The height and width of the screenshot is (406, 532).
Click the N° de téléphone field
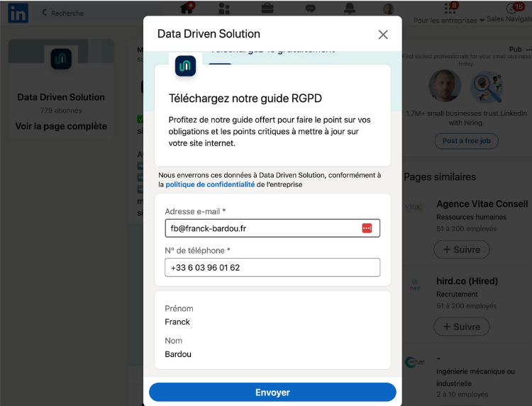[x=272, y=268]
